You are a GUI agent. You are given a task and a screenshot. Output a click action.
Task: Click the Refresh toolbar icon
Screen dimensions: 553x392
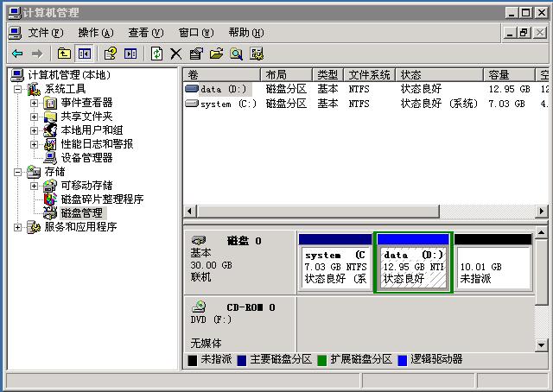click(156, 54)
